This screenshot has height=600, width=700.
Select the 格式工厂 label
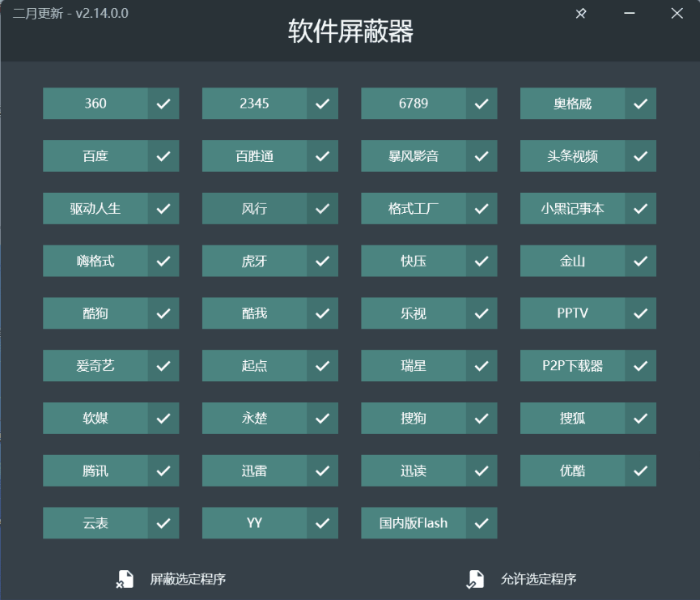(x=414, y=208)
